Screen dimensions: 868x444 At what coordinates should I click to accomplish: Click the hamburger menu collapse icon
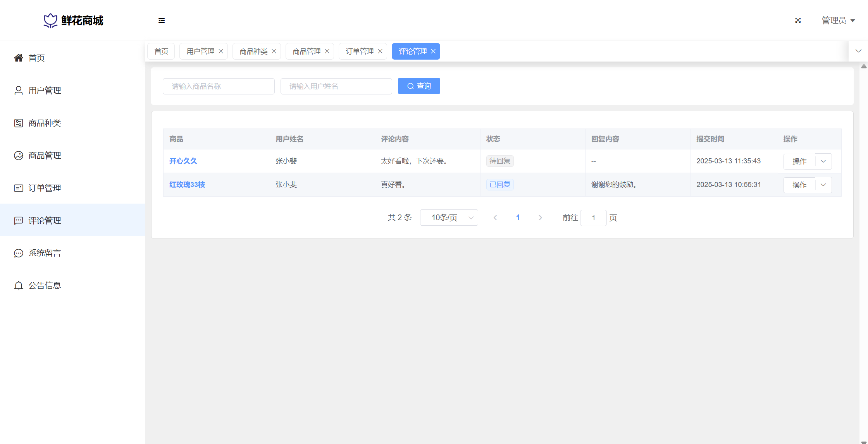tap(162, 21)
